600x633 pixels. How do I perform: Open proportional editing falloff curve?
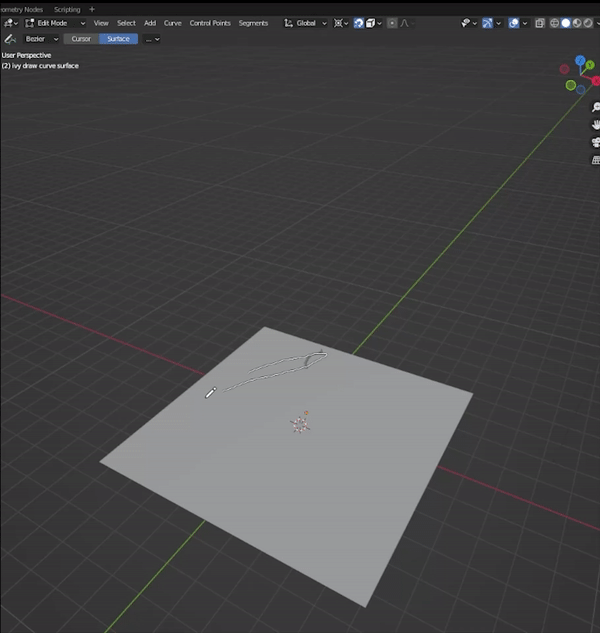click(406, 23)
